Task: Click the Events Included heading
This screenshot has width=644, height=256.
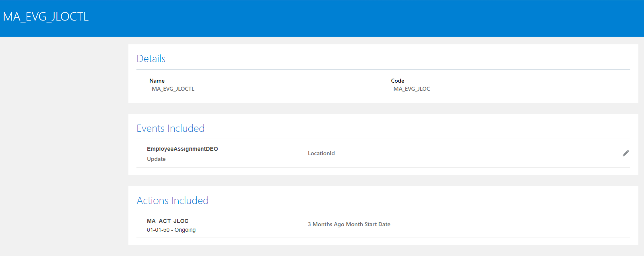Action: 171,128
